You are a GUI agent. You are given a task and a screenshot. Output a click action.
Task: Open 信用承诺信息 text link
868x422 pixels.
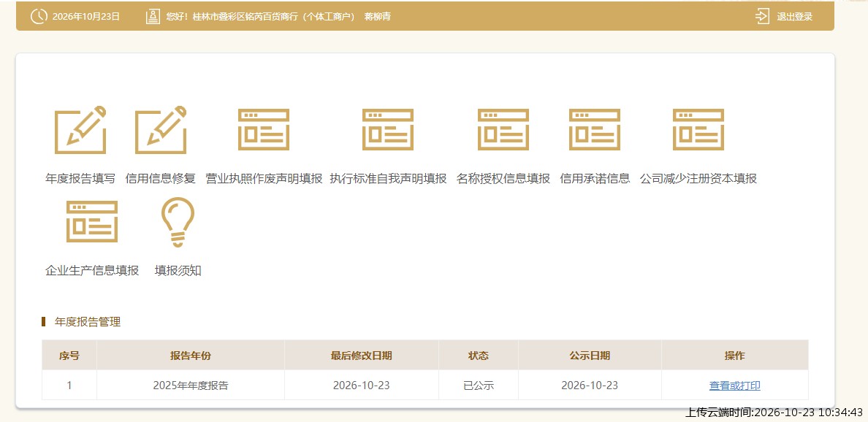[x=595, y=179]
